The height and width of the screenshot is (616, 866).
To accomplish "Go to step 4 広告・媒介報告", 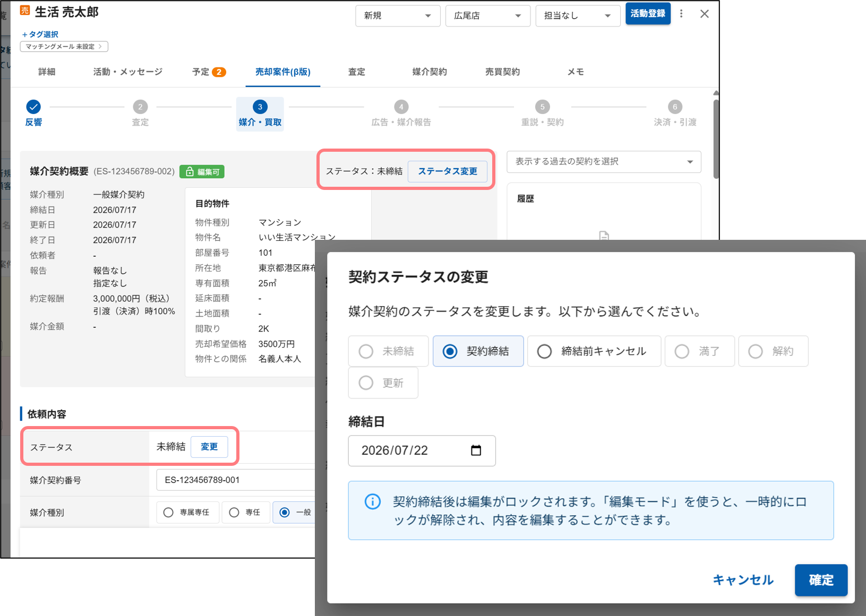I will [401, 114].
